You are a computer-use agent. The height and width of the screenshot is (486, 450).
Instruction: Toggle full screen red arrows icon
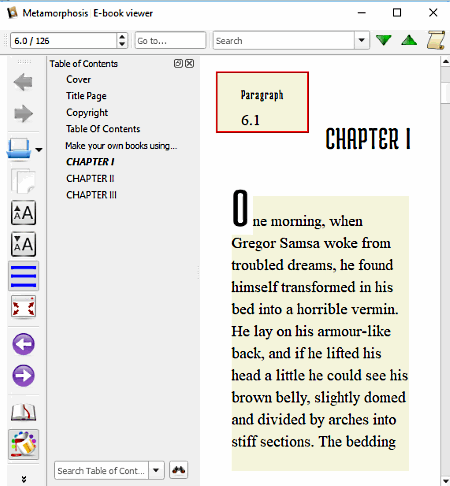[x=23, y=307]
